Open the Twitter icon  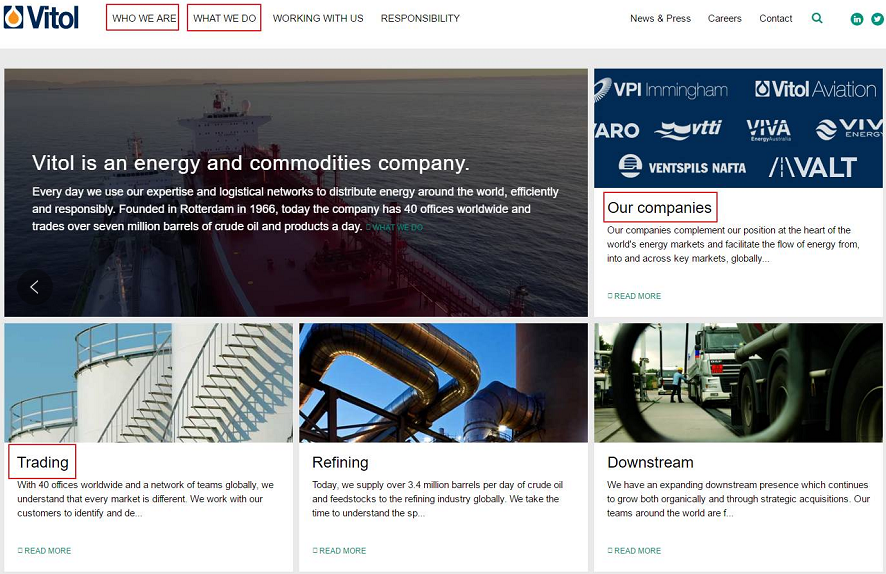point(877,19)
